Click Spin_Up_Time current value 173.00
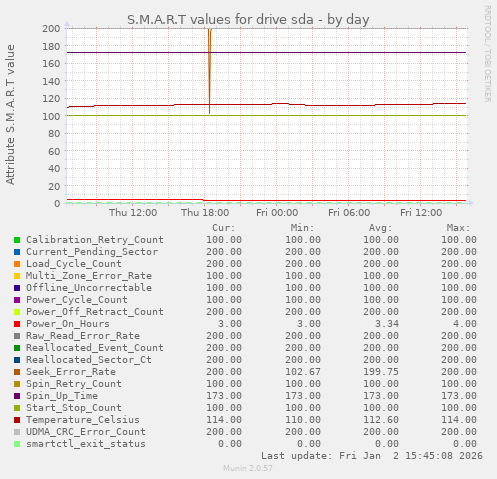 tap(224, 396)
